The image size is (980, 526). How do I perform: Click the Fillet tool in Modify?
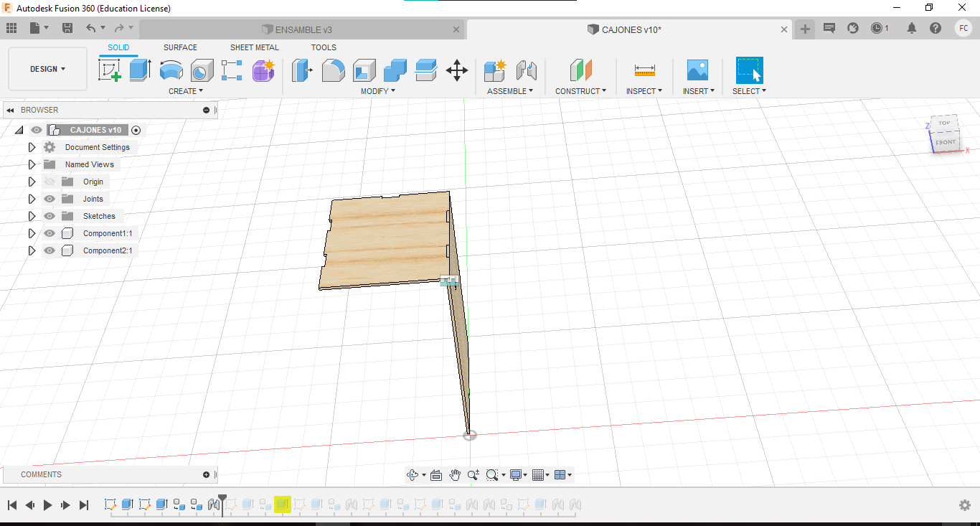(x=333, y=70)
